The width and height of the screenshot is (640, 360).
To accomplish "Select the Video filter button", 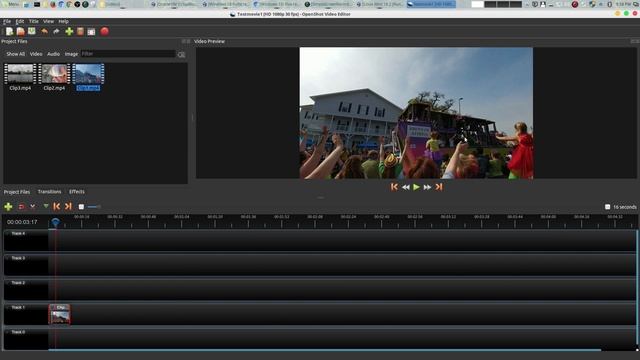I will (36, 54).
